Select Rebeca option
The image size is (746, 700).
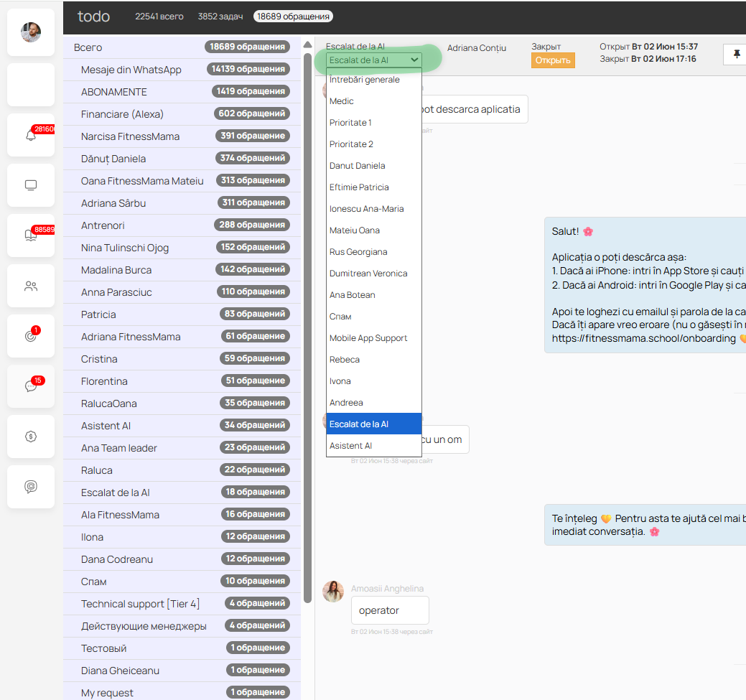(374, 359)
